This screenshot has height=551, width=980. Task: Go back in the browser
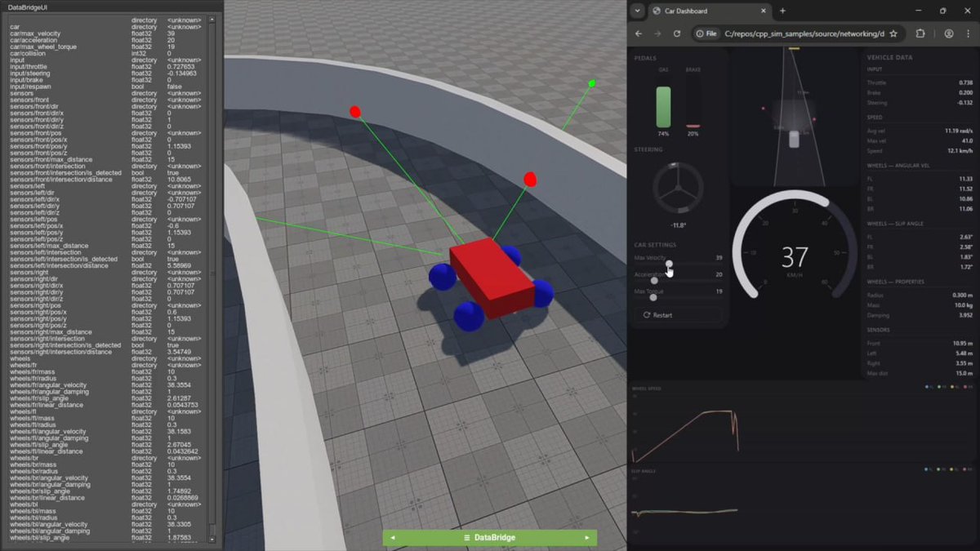pos(639,33)
